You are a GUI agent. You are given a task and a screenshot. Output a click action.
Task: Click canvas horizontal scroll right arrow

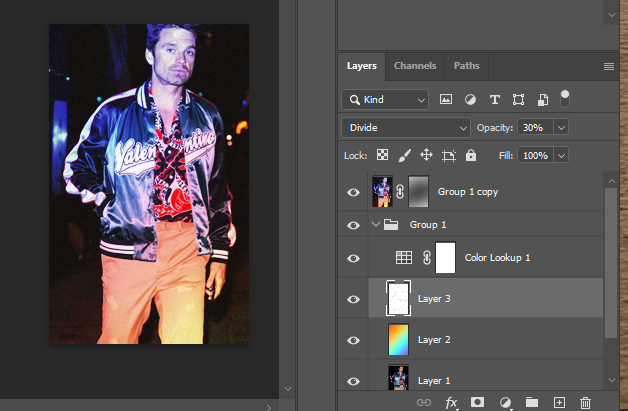(x=269, y=407)
